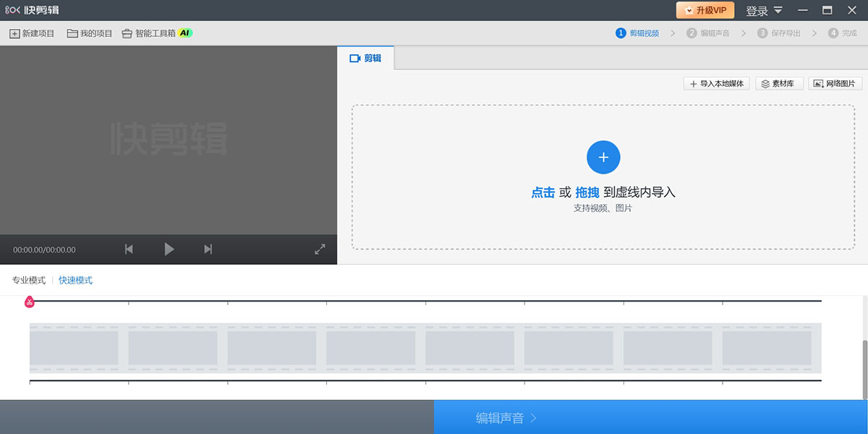Jump to the previous frame
The height and width of the screenshot is (434, 868).
click(x=129, y=250)
